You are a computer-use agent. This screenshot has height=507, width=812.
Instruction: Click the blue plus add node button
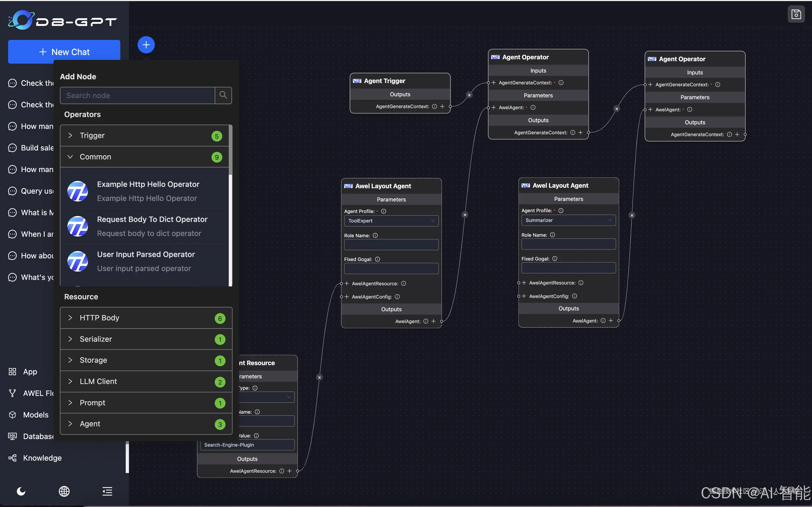146,45
